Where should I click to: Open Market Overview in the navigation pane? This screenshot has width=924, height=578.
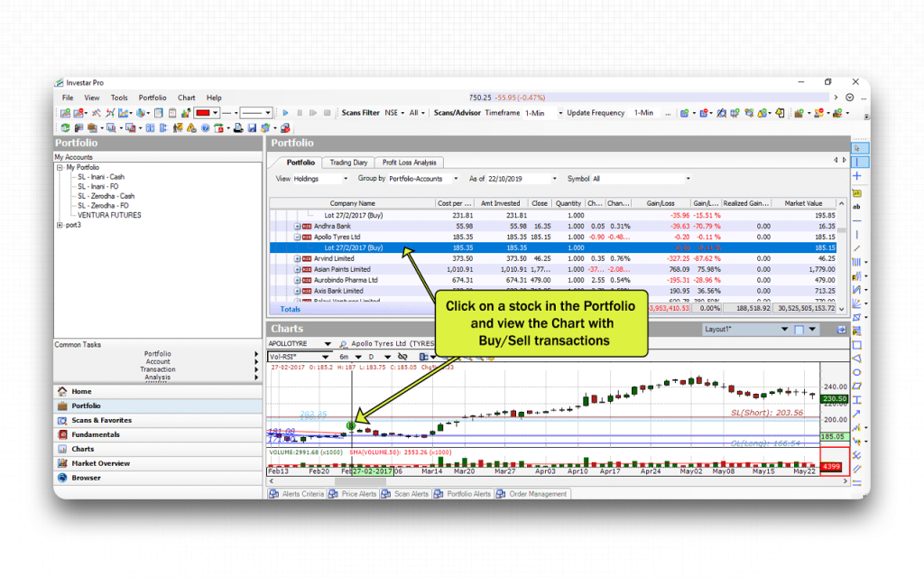point(100,463)
